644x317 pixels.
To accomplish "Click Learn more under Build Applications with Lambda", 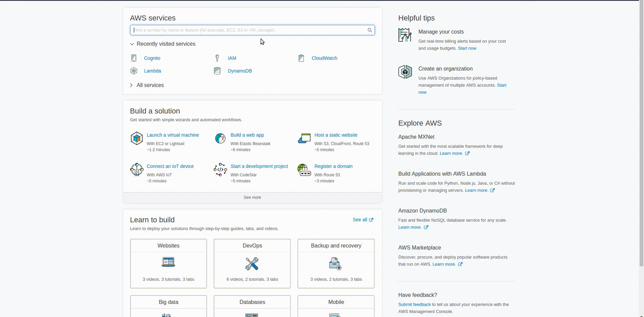I will tap(476, 190).
